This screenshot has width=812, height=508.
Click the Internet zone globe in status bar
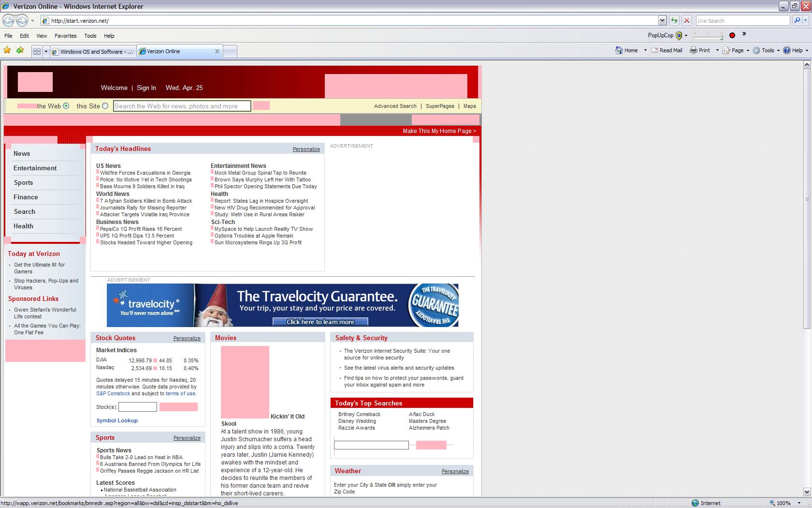[x=695, y=503]
